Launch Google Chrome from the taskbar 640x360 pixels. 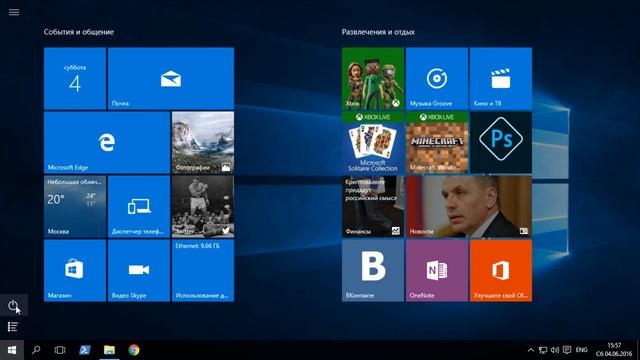coord(133,350)
